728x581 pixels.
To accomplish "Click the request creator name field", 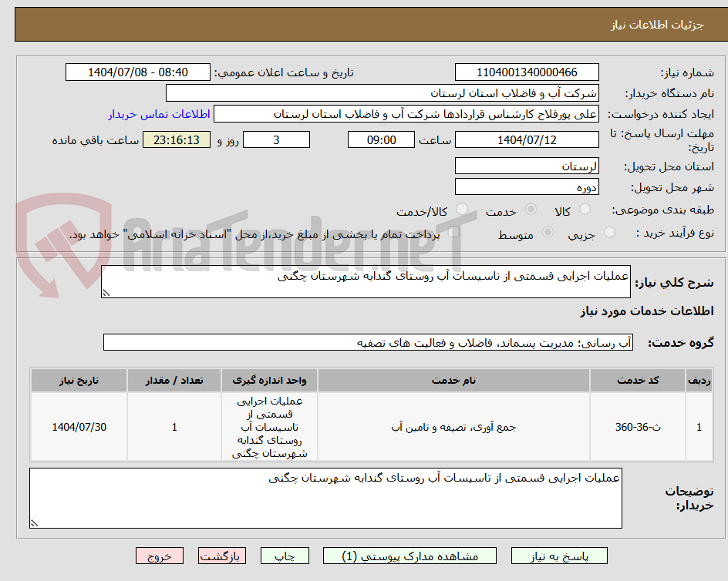I will [x=406, y=114].
